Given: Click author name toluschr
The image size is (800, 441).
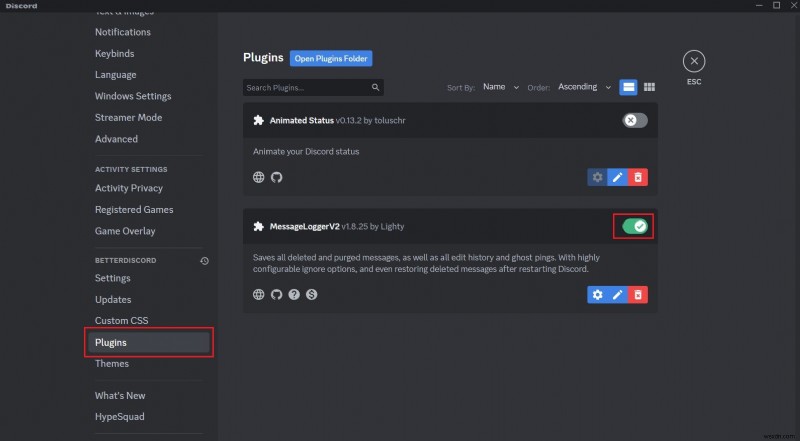Looking at the screenshot, I should tap(390, 120).
